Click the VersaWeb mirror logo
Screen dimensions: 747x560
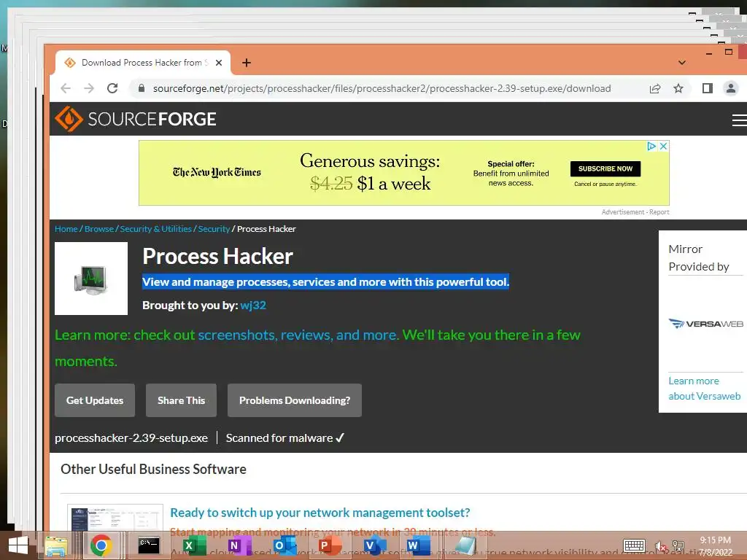coord(705,324)
